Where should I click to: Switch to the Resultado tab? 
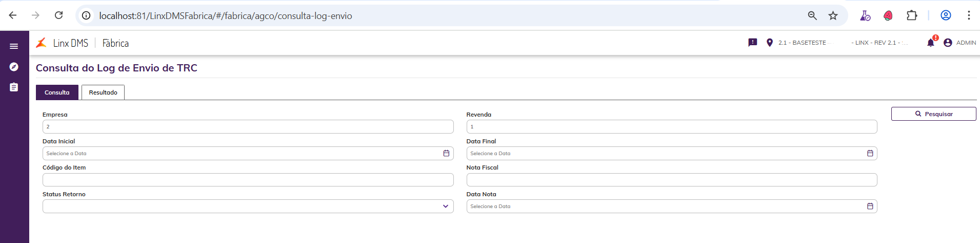(x=103, y=92)
